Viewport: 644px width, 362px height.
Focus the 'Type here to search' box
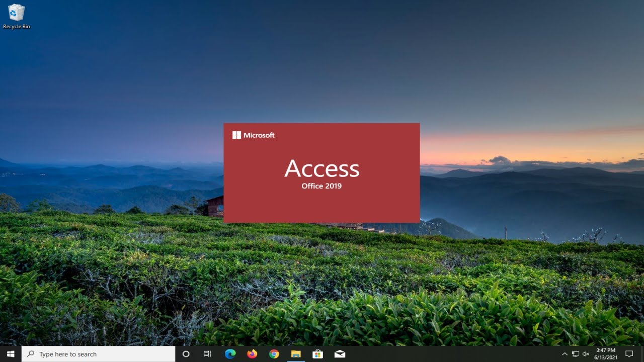pyautogui.click(x=99, y=354)
